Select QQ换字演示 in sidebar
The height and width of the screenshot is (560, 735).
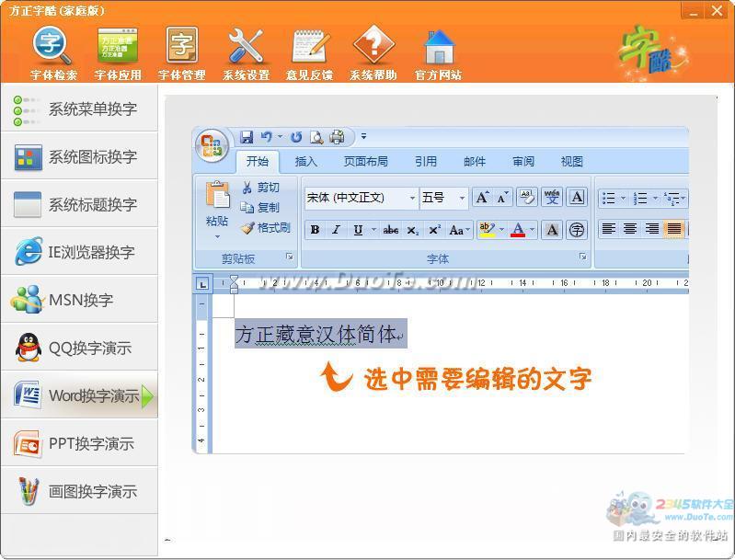79,348
